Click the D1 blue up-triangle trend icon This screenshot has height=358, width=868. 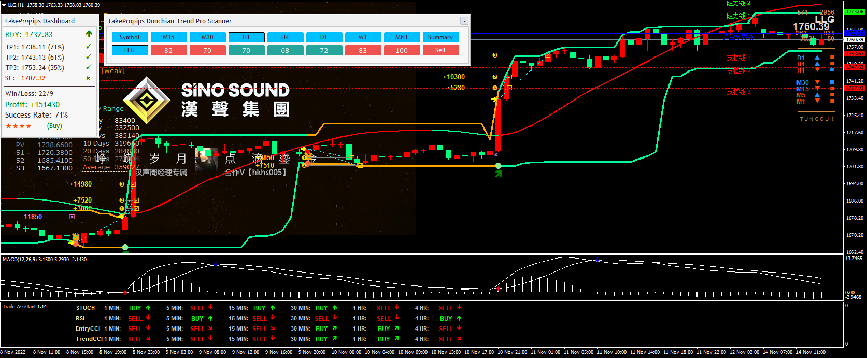pyautogui.click(x=817, y=58)
